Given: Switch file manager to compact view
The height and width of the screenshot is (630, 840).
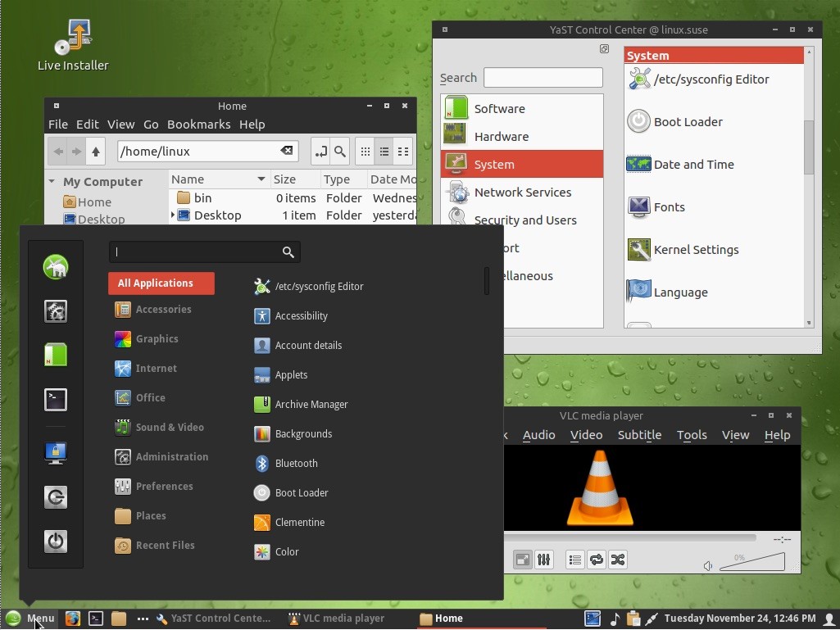Looking at the screenshot, I should click(x=402, y=152).
